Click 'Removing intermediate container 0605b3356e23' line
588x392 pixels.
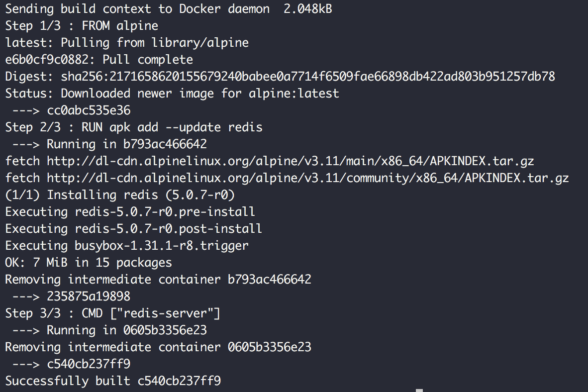point(158,347)
